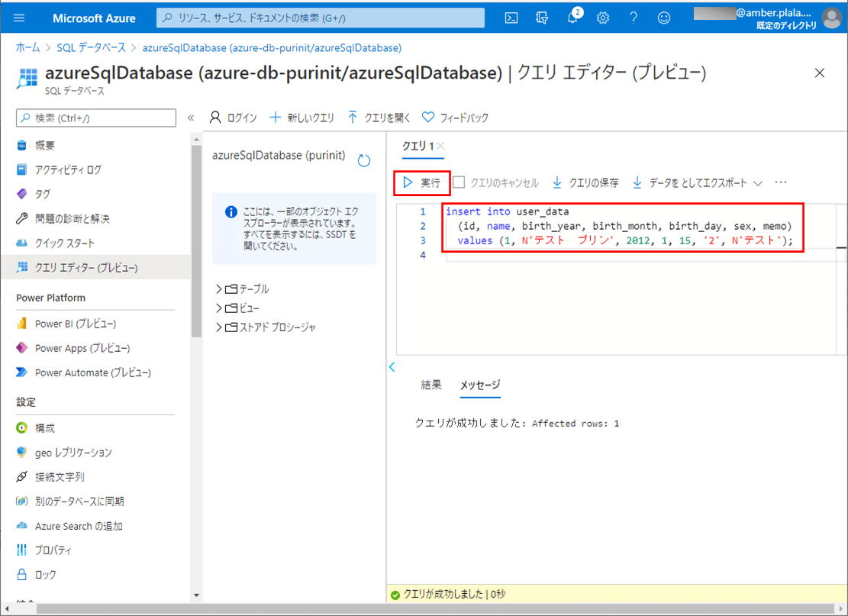Image resolution: width=848 pixels, height=616 pixels.
Task: Switch to the メッセージ tab
Action: click(x=480, y=385)
